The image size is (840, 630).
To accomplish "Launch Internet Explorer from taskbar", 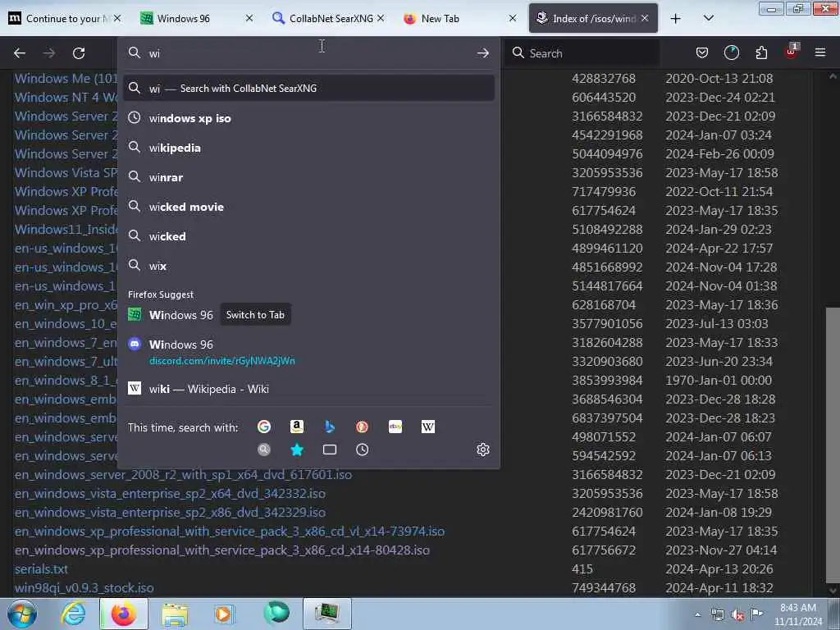I will pos(73,614).
